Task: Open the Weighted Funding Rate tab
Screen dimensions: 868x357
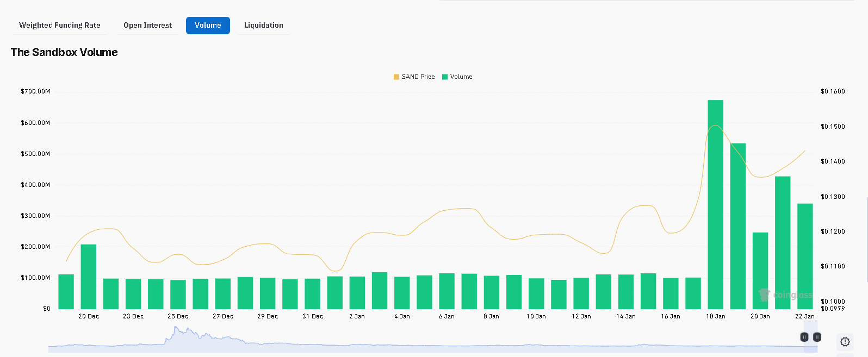Action: (60, 26)
